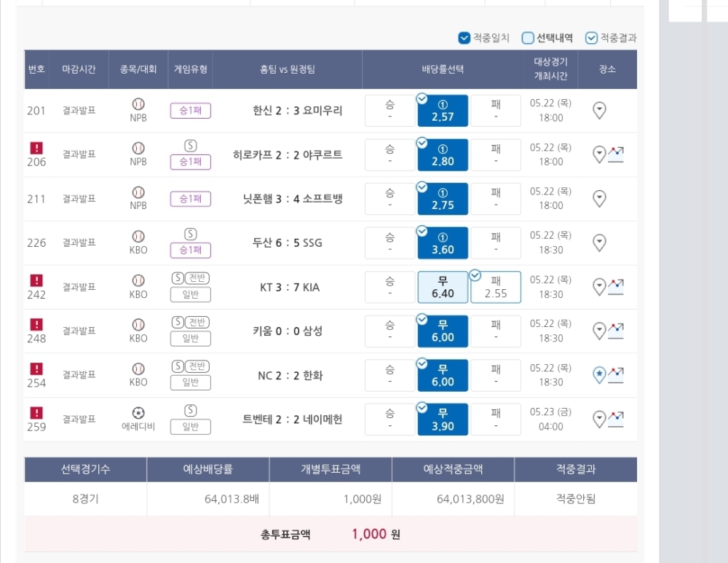This screenshot has height=563, width=728.
Task: Click match text NC 2 : 2 한화
Action: 290,375
